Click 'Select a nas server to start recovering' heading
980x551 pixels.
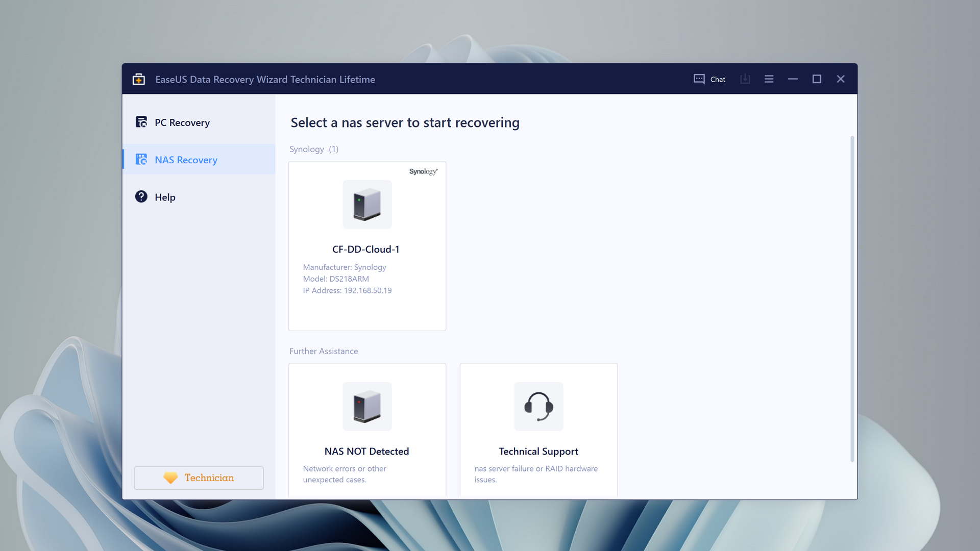click(405, 122)
